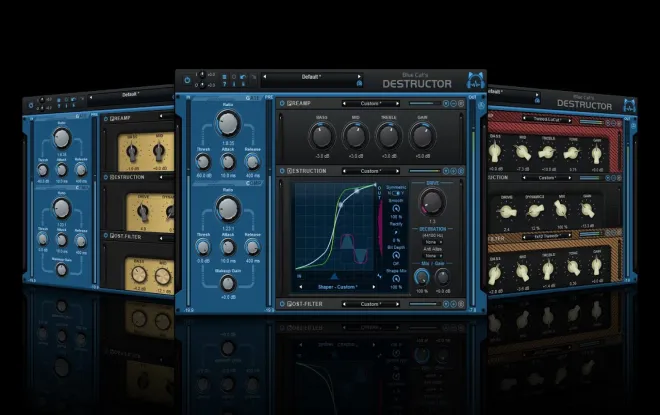Toggle the DESTRUCTION power button in center window
This screenshot has width=660, height=415.
tap(282, 171)
